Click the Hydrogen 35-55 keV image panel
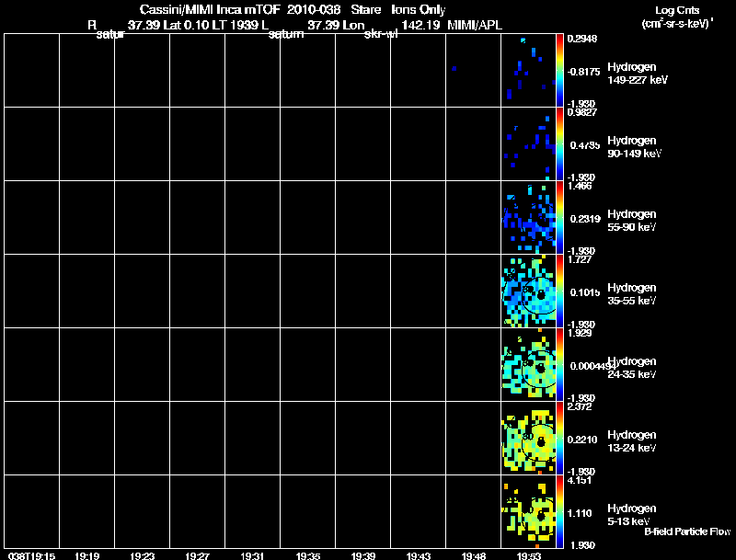 528,291
